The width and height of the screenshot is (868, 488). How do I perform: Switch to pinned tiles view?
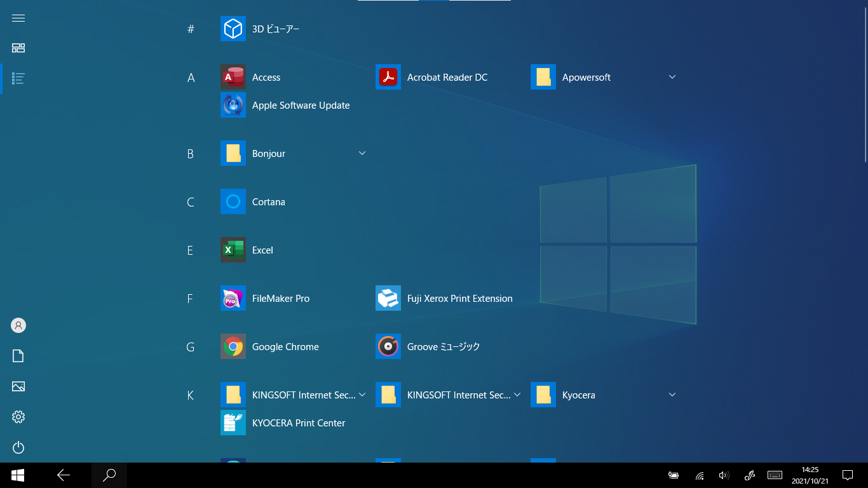tap(18, 48)
